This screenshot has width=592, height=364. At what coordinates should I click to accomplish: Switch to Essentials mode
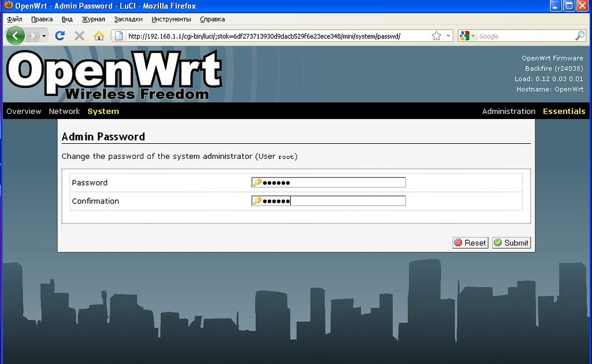point(564,112)
